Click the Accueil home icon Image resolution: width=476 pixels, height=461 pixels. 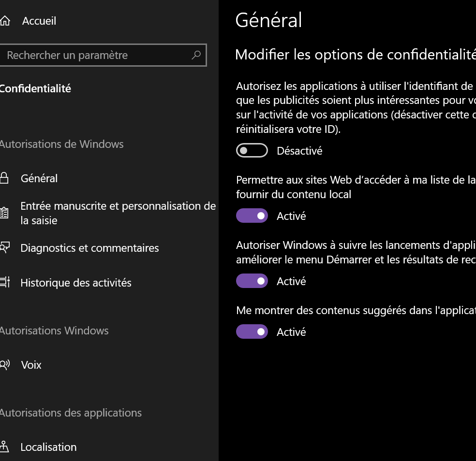[x=5, y=21]
